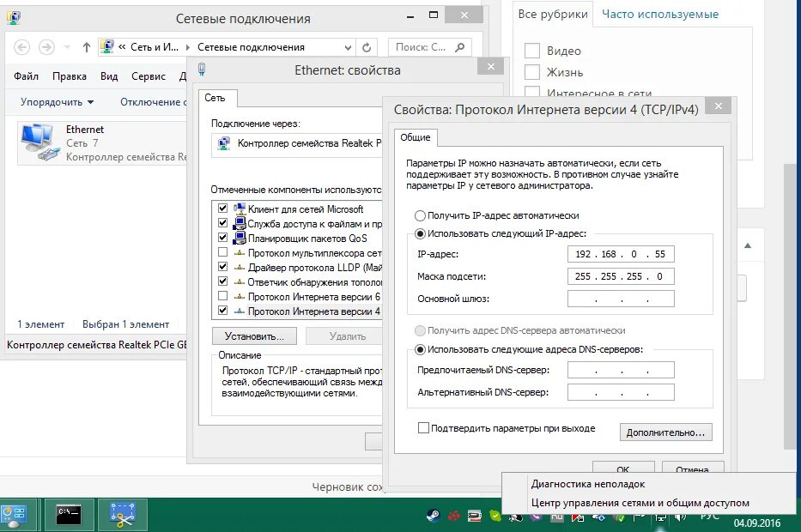Uncheck LLDP protocol driver
801x532 pixels.
click(x=222, y=267)
